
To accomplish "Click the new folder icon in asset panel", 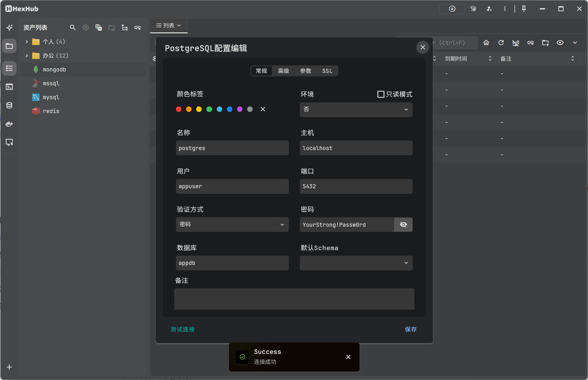I will click(112, 27).
